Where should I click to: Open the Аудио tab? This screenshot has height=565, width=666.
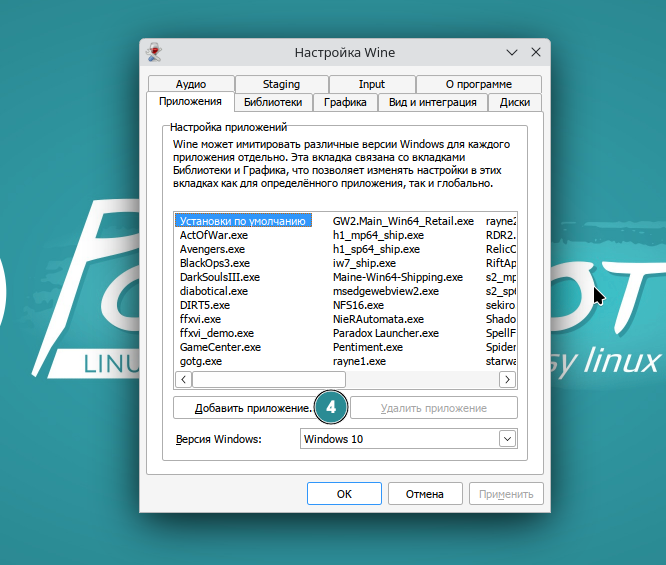190,85
